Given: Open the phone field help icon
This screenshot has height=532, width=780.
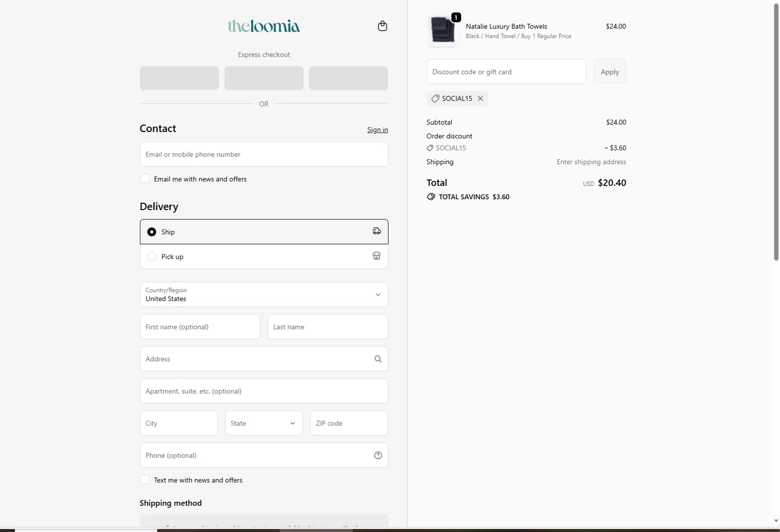Looking at the screenshot, I should (x=378, y=455).
